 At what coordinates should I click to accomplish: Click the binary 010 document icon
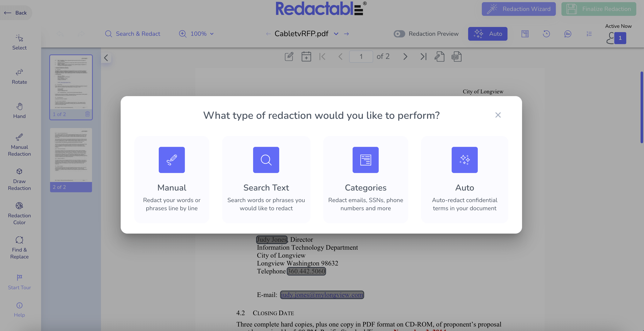(x=457, y=57)
